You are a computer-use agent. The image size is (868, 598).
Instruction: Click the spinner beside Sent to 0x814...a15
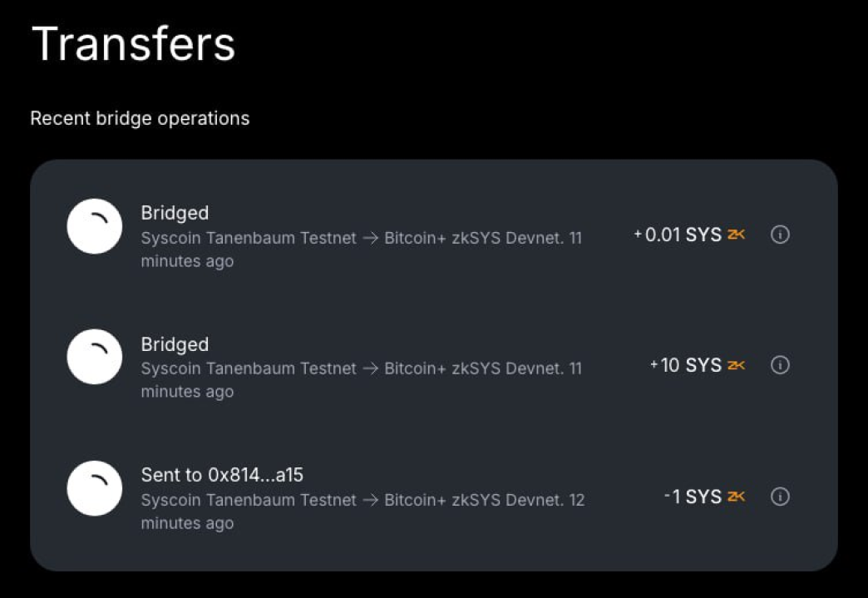coord(95,488)
